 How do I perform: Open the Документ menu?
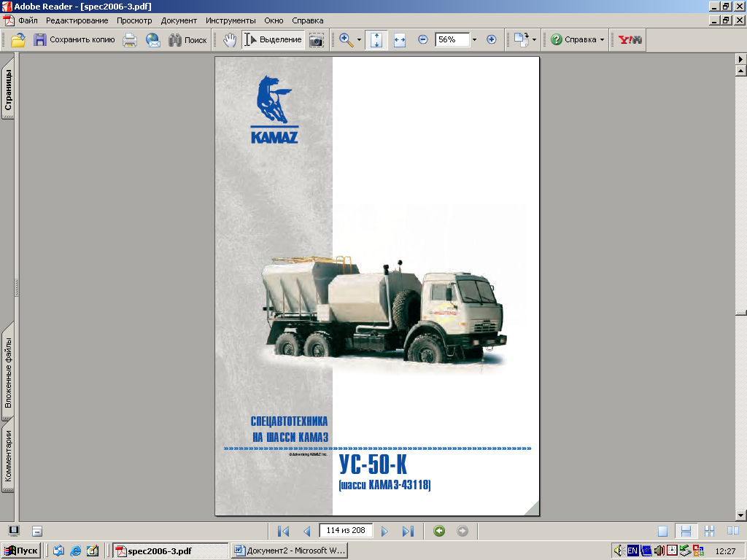(179, 20)
